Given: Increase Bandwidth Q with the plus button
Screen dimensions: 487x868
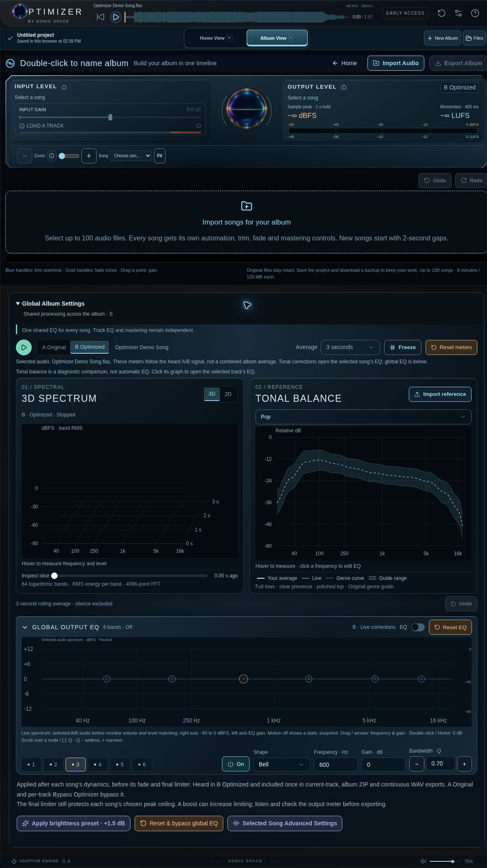Looking at the screenshot, I should (x=464, y=764).
